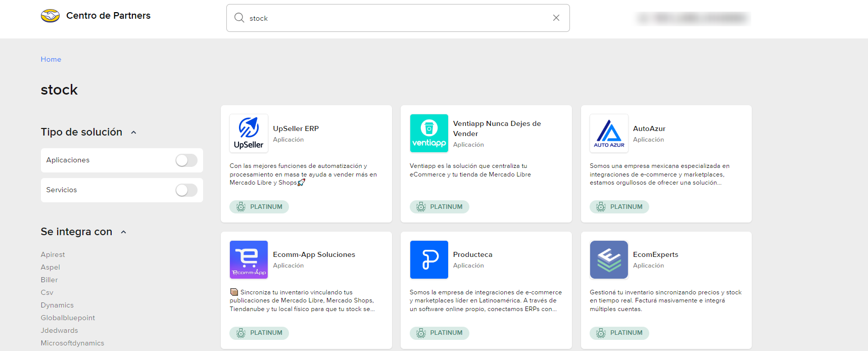
Task: Click the Ecomm-App Soluciones title
Action: click(x=314, y=254)
